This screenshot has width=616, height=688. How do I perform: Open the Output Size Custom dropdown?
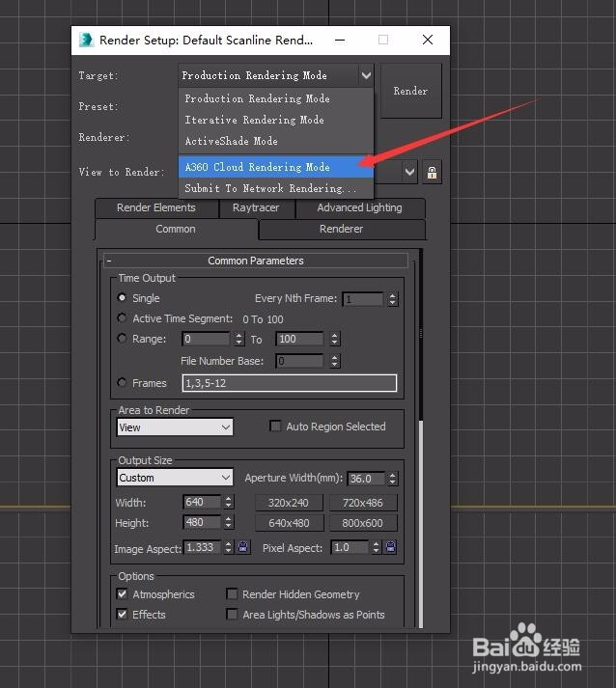click(175, 478)
